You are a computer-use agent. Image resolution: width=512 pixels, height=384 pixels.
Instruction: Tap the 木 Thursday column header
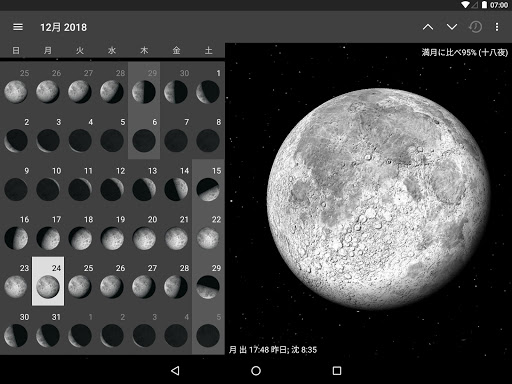tap(144, 50)
